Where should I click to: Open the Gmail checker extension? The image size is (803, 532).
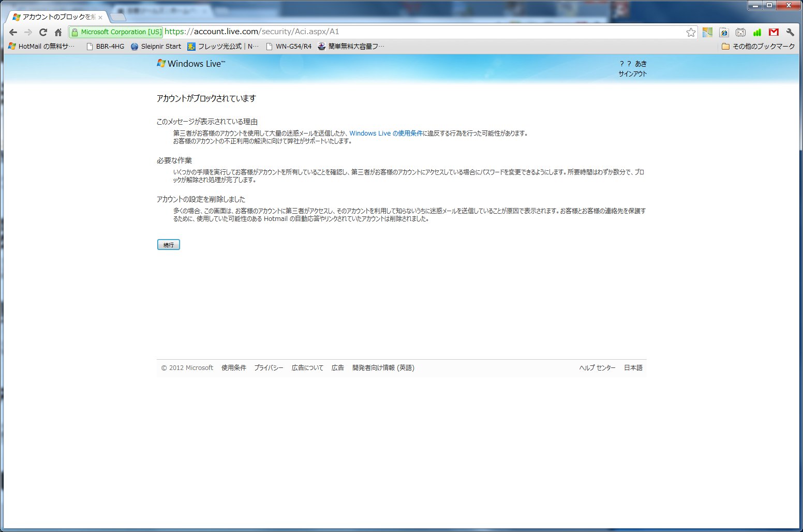pyautogui.click(x=774, y=32)
